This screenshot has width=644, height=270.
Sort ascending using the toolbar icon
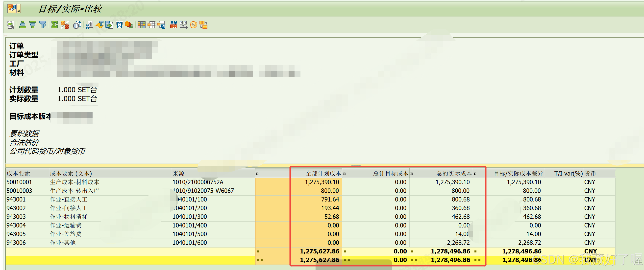coord(23,25)
